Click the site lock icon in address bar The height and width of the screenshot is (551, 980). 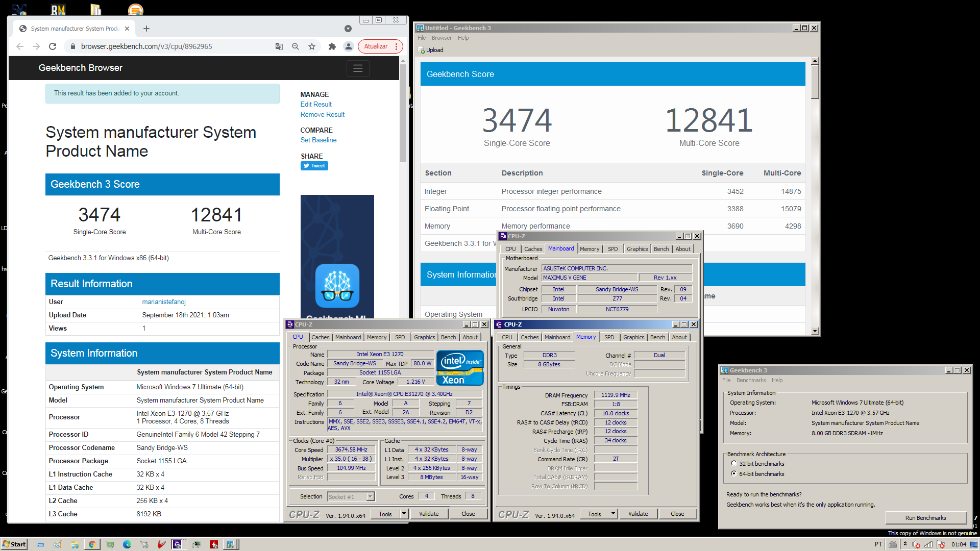pos(73,46)
